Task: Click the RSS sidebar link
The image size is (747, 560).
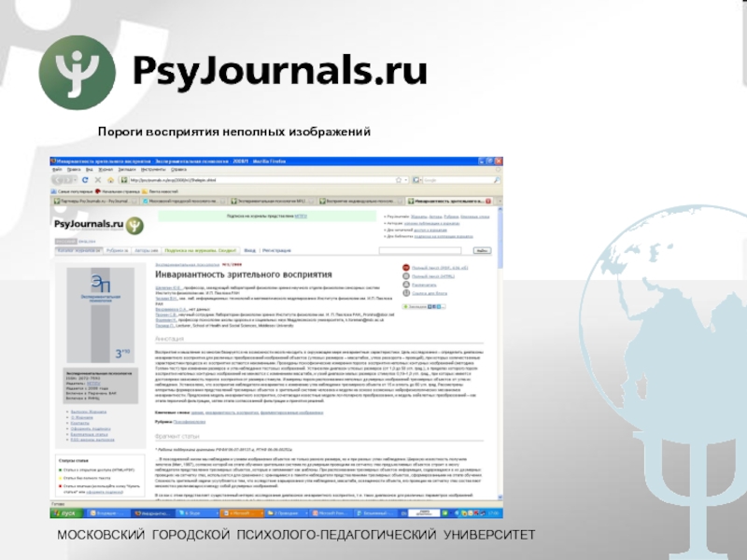Action: [92, 440]
